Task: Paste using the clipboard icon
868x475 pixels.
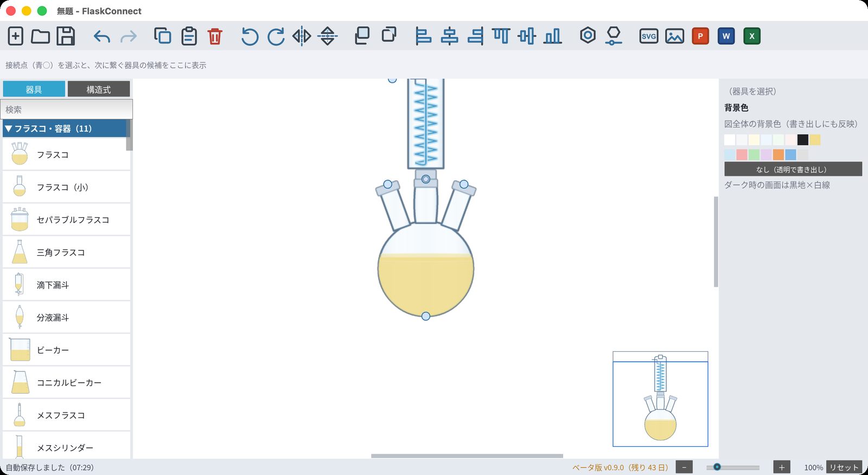Action: [189, 36]
